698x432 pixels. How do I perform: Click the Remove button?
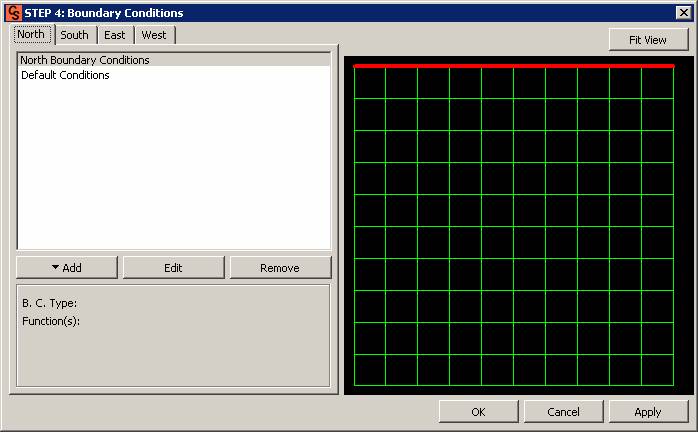(x=280, y=268)
